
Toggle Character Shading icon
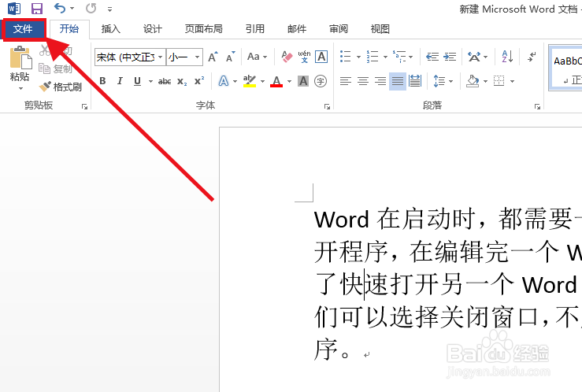(x=303, y=81)
